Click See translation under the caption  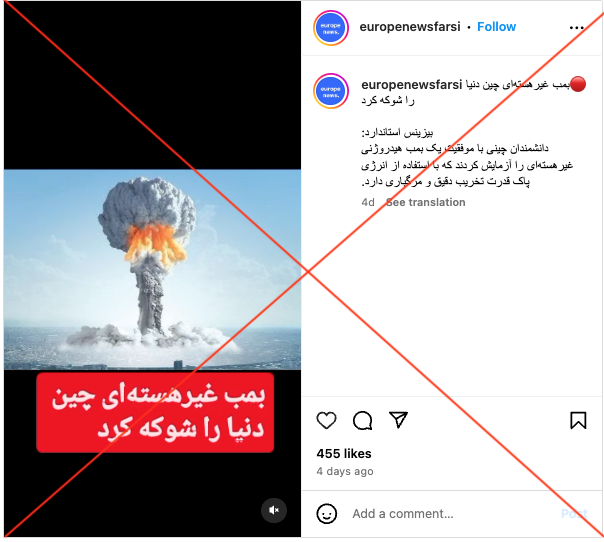[x=426, y=202]
